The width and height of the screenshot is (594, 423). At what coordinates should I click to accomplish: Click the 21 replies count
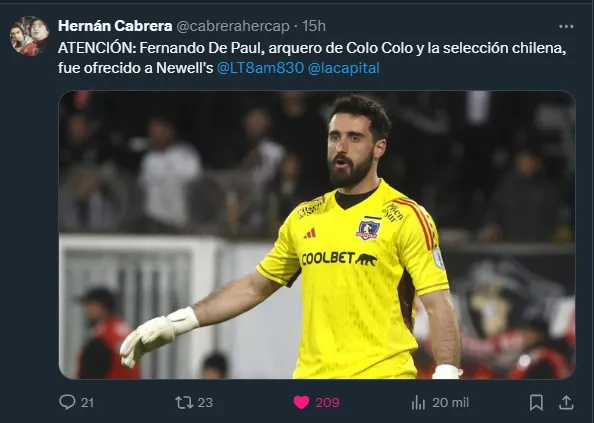click(x=87, y=402)
